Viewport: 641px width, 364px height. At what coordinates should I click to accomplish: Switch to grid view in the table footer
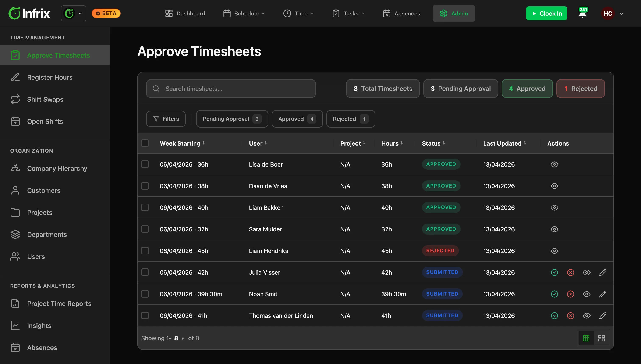(x=602, y=338)
